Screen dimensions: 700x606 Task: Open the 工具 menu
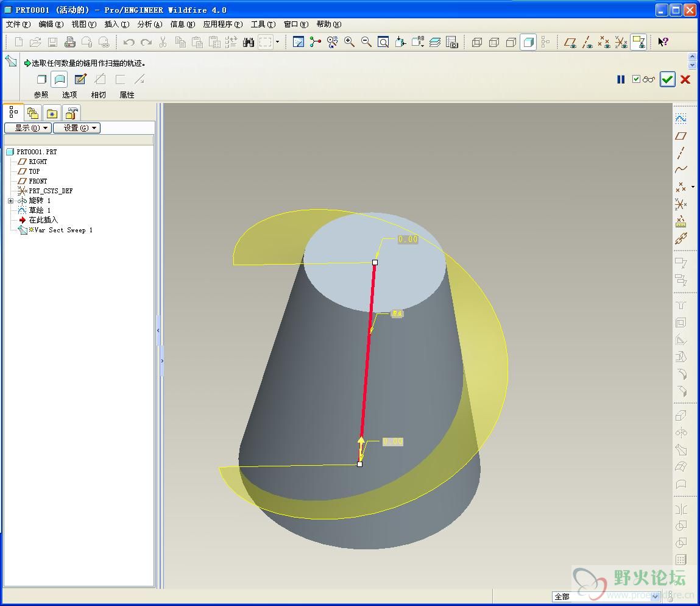[263, 24]
